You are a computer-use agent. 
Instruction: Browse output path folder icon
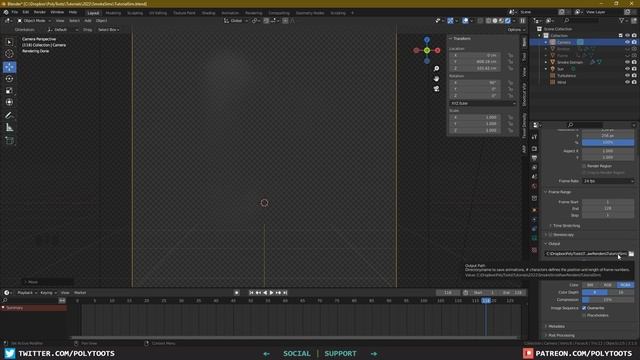coord(631,253)
